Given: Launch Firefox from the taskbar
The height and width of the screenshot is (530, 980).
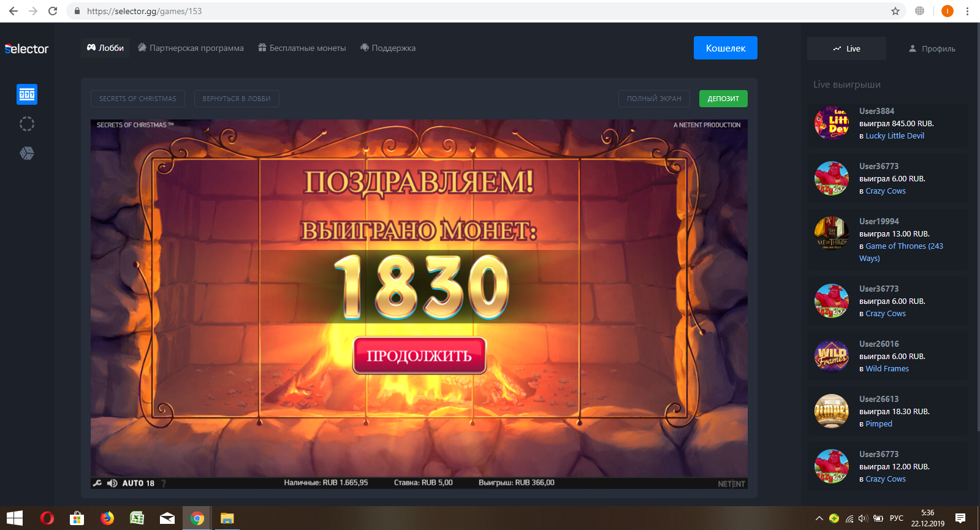Looking at the screenshot, I should pyautogui.click(x=107, y=518).
